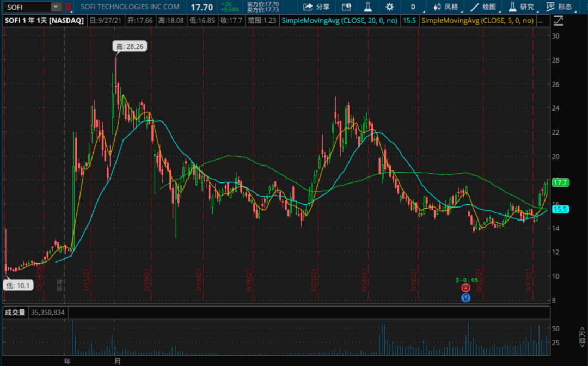Screen dimensions: 588x366
Task: Open the 绘图 drawing tools menu
Action: pyautogui.click(x=483, y=7)
